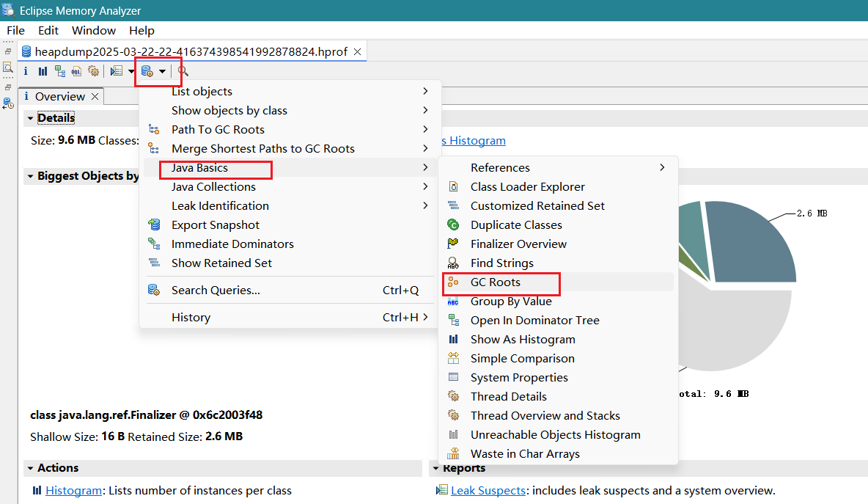
Task: Follow the partially hidden Histogram link in Details
Action: [x=474, y=141]
